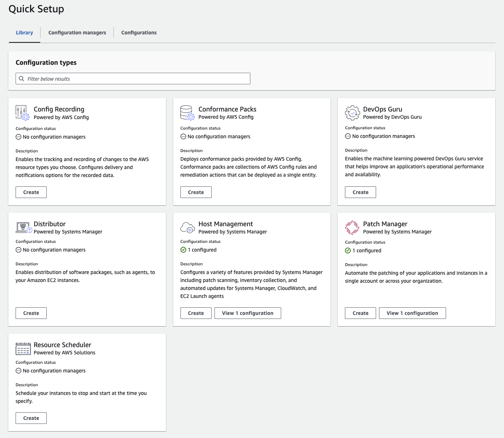Image resolution: width=504 pixels, height=438 pixels.
Task: Click the DevOps Guru title
Action: (x=383, y=109)
